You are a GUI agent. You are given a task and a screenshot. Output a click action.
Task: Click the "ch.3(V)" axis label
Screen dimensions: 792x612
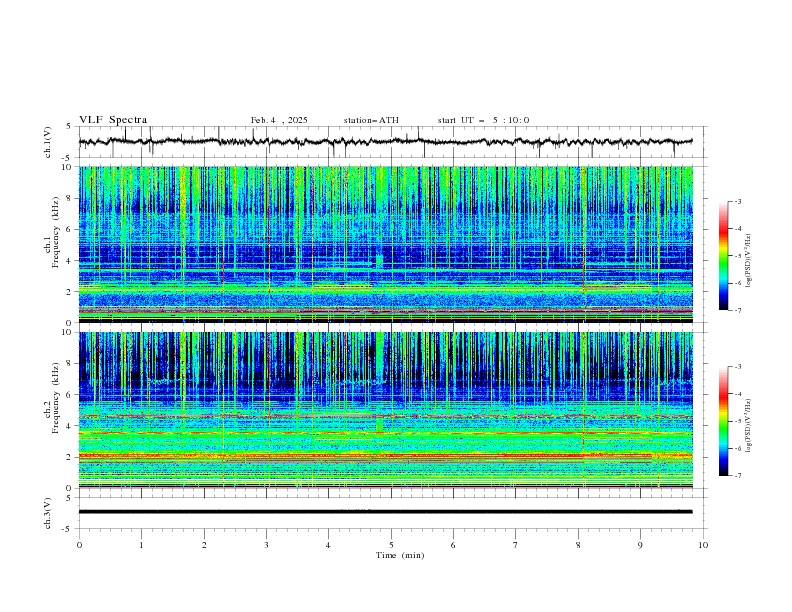click(x=48, y=513)
